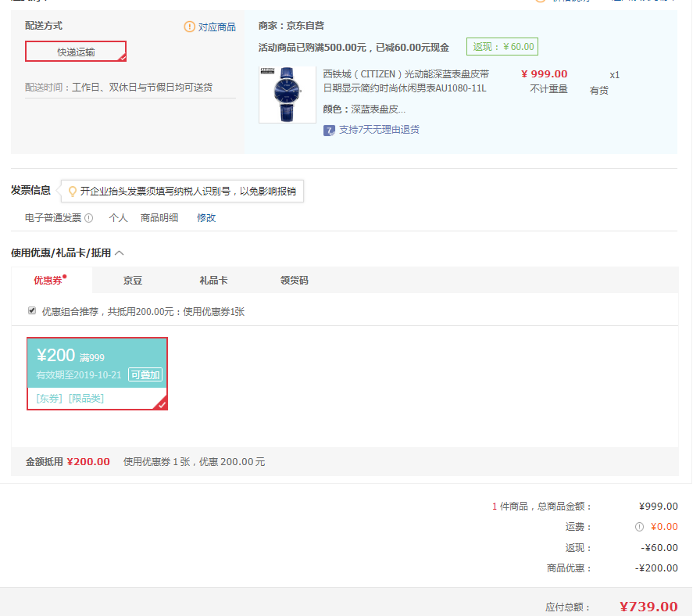Select the 快递运输 delivery option
Image resolution: width=693 pixels, height=616 pixels.
76,52
